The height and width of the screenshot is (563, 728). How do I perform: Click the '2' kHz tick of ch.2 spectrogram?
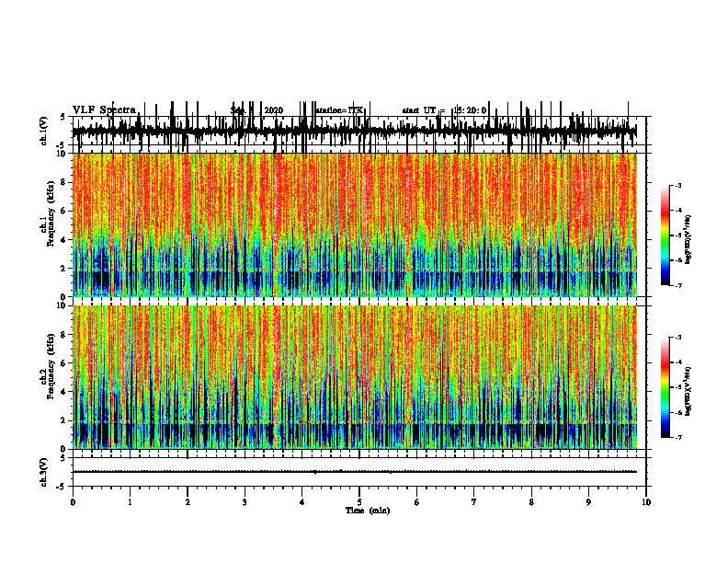[64, 420]
